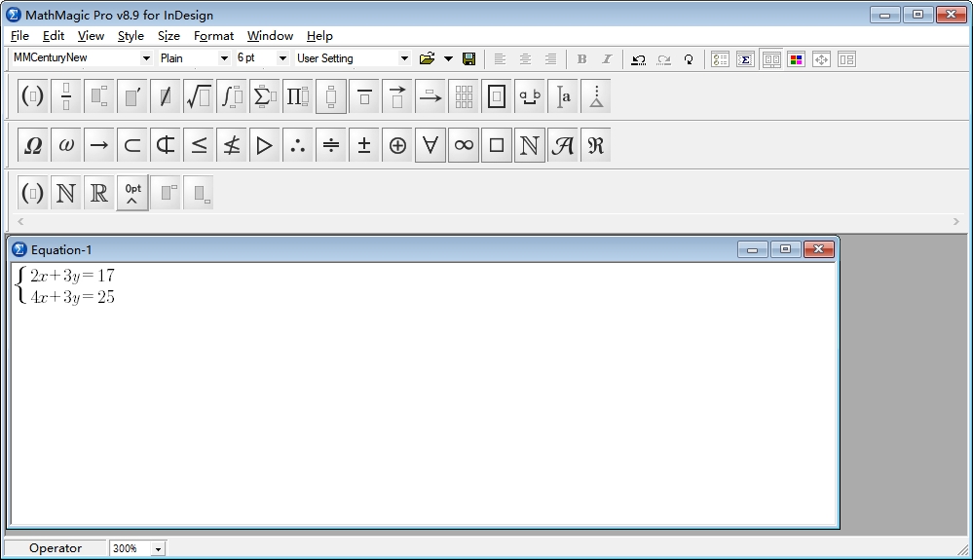
Task: Toggle the 0pt nudge spacing button
Action: [132, 194]
